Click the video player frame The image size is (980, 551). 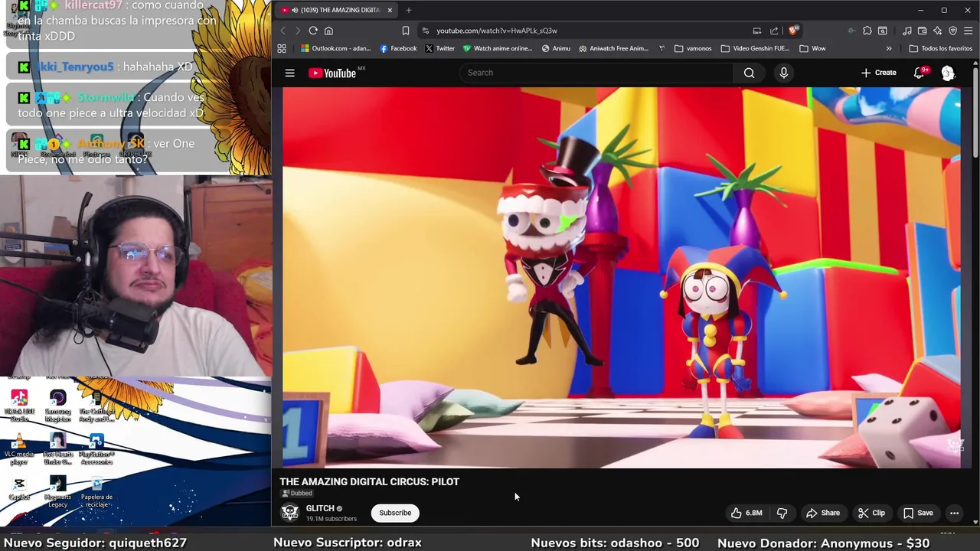point(621,277)
